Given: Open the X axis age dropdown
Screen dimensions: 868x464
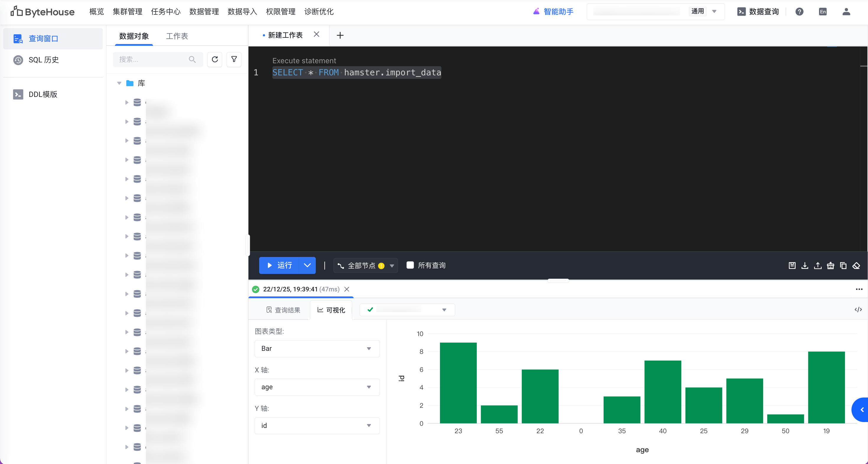Looking at the screenshot, I should pyautogui.click(x=317, y=387).
